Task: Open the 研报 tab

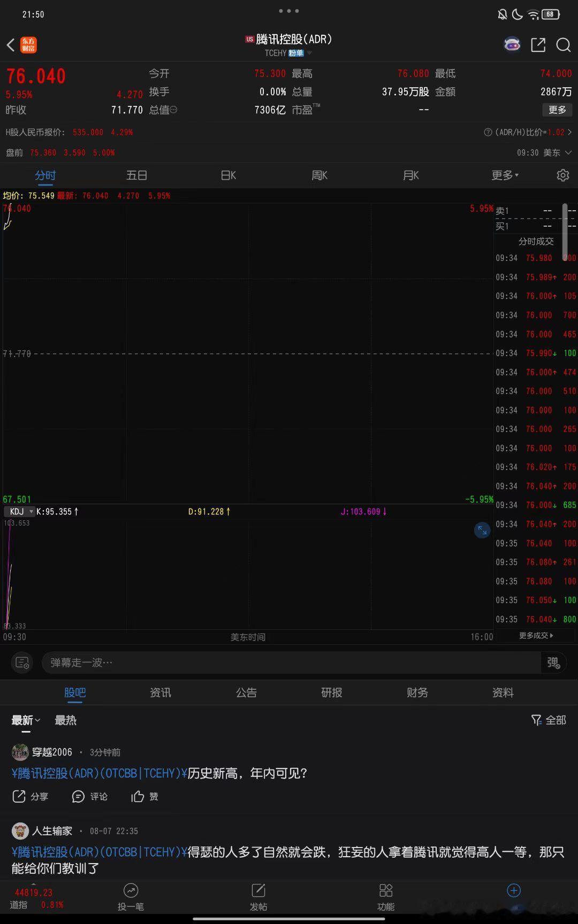Action: (332, 692)
